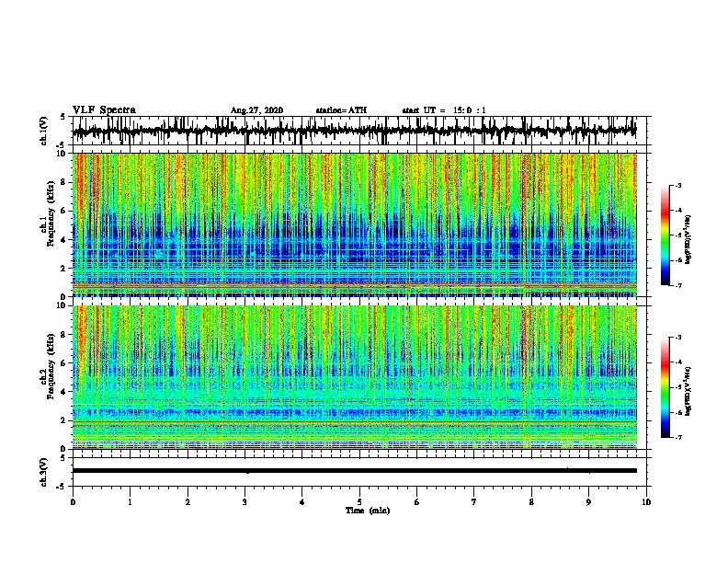The image size is (728, 563).
Task: Click the "ch.3(V)" axis label
Action: pyautogui.click(x=44, y=472)
